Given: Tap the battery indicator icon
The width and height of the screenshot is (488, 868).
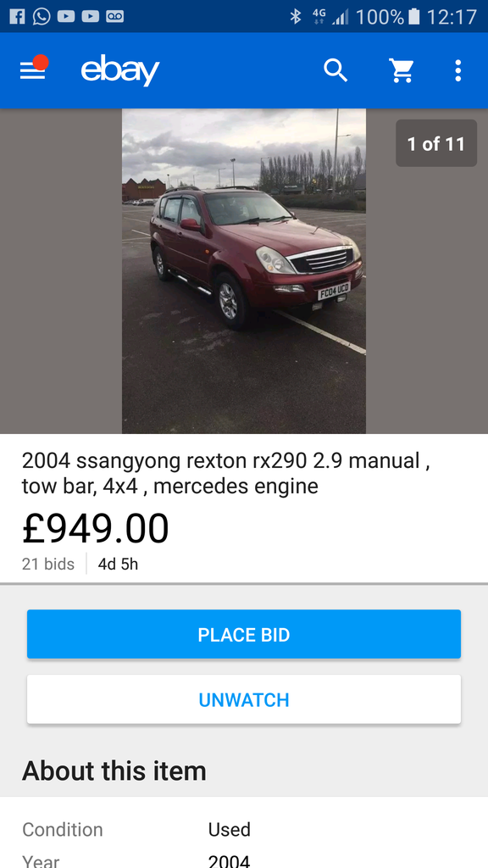Looking at the screenshot, I should (x=413, y=17).
